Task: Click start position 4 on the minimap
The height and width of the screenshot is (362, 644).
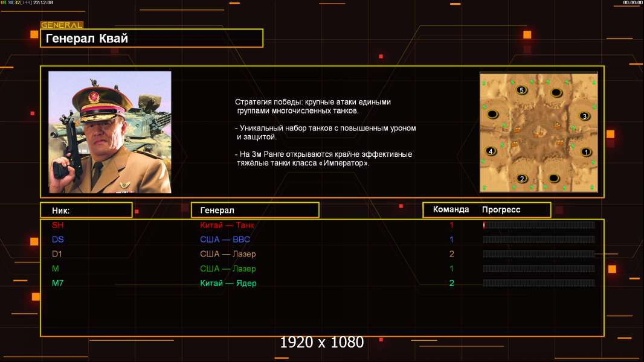Action: pyautogui.click(x=491, y=151)
